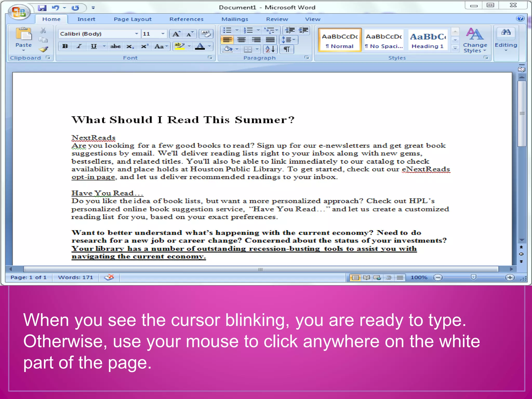Open the Calibri font name dropdown
This screenshot has height=399, width=532.
[136, 34]
